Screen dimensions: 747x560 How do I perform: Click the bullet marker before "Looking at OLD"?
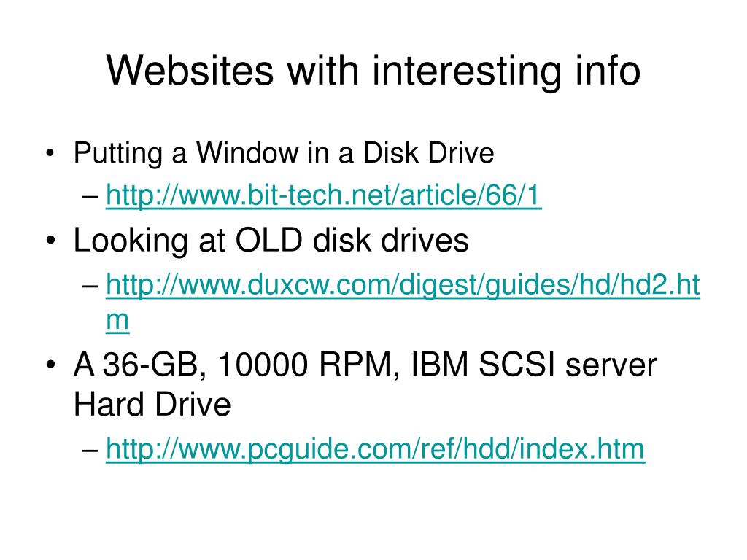50,241
